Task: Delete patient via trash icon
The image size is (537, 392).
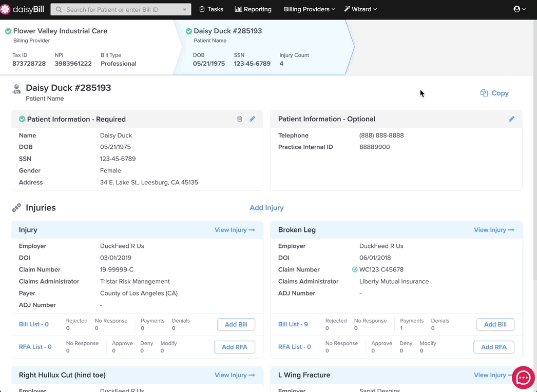Action: pos(239,119)
